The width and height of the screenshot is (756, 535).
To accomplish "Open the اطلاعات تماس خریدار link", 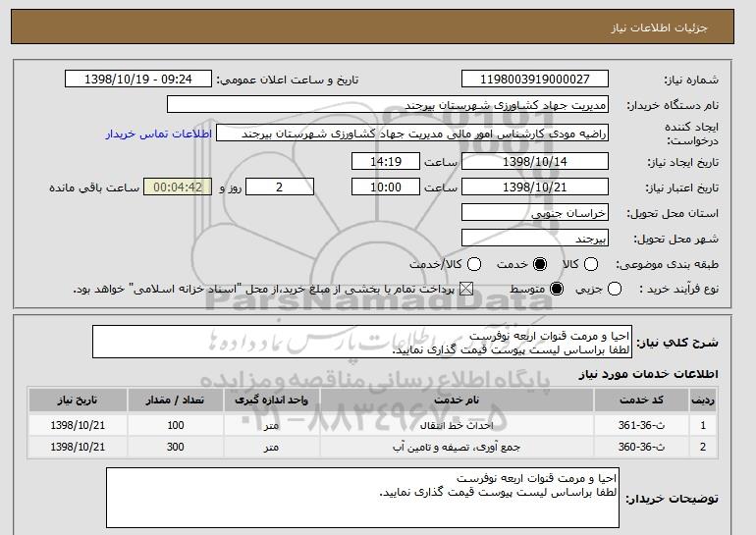I will [x=159, y=134].
